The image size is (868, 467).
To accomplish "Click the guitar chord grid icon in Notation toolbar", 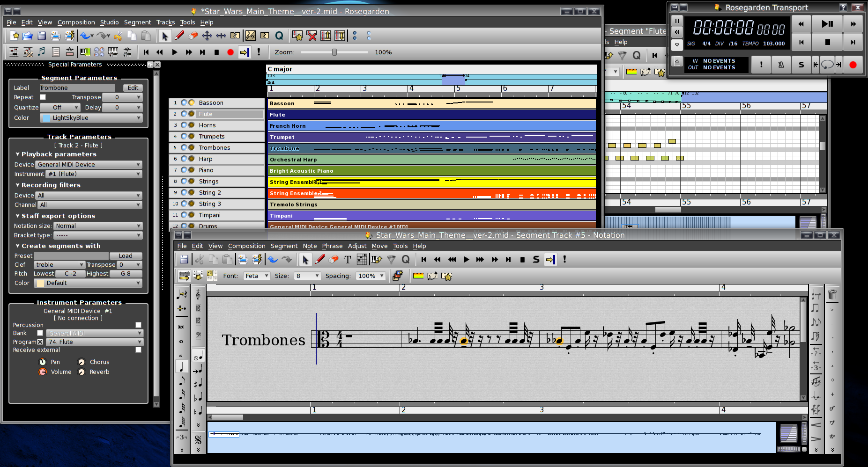I will click(362, 260).
